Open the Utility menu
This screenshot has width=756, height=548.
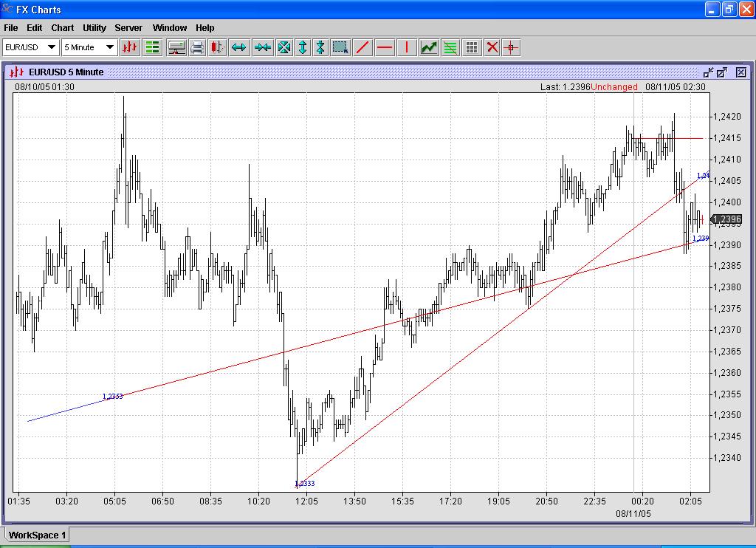pyautogui.click(x=94, y=28)
